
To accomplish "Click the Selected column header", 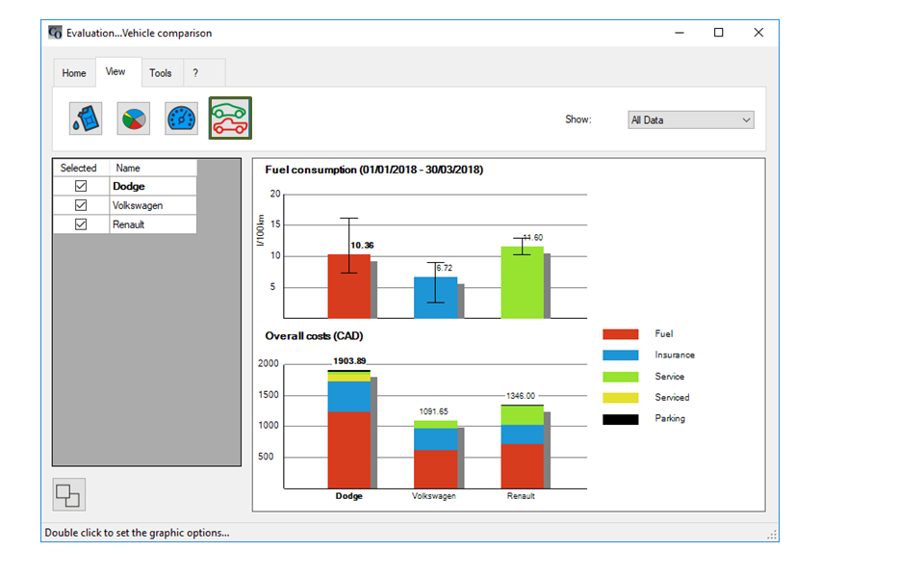I will pyautogui.click(x=80, y=168).
